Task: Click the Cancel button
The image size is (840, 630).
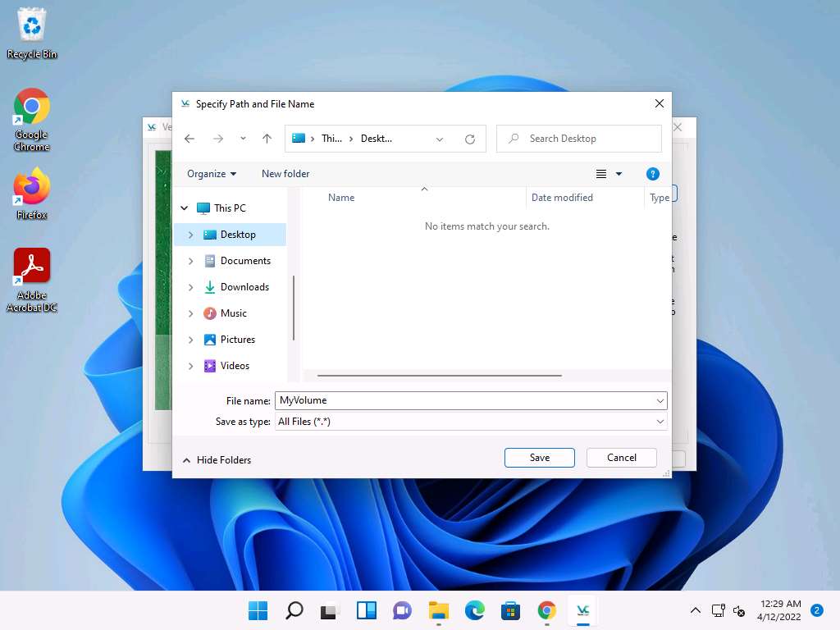Action: coord(622,458)
